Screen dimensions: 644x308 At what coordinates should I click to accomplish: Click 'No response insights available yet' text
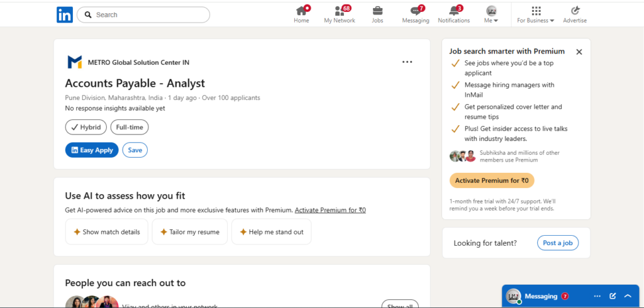(x=115, y=108)
